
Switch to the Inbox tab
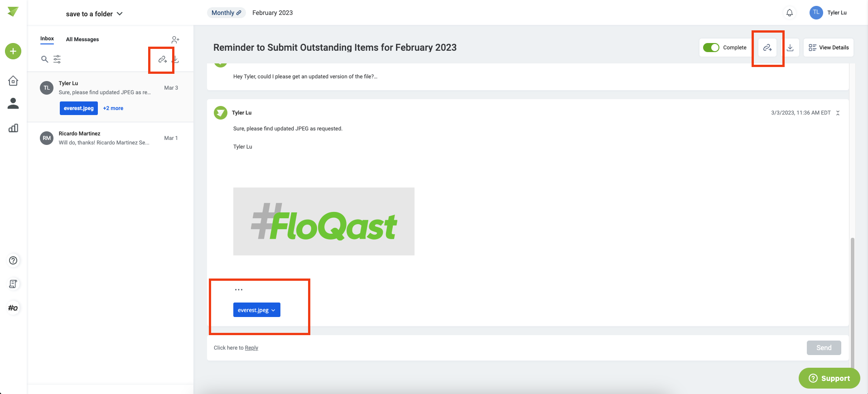[47, 39]
